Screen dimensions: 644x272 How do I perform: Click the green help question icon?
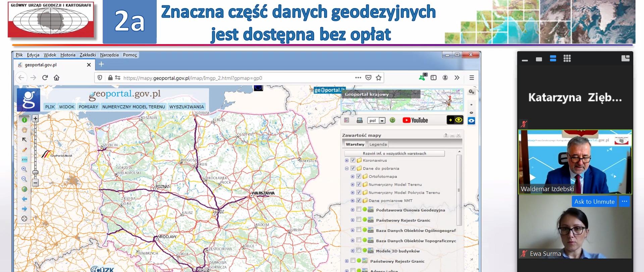coord(392,120)
